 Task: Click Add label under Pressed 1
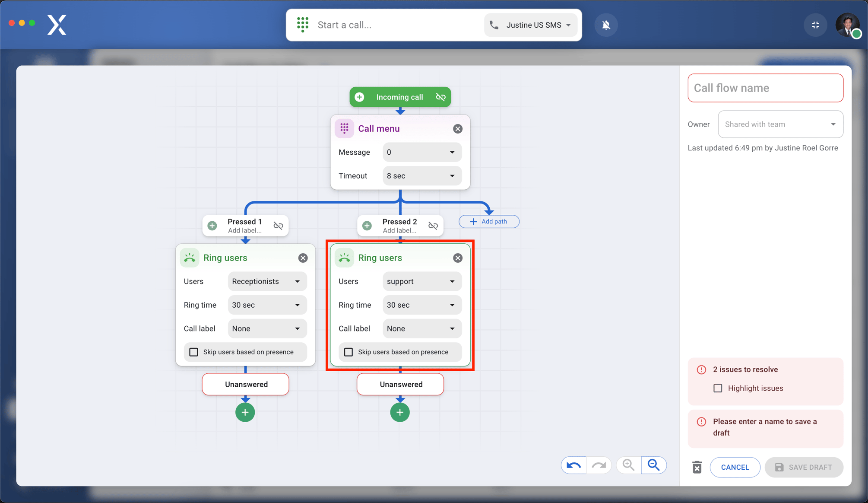245,230
